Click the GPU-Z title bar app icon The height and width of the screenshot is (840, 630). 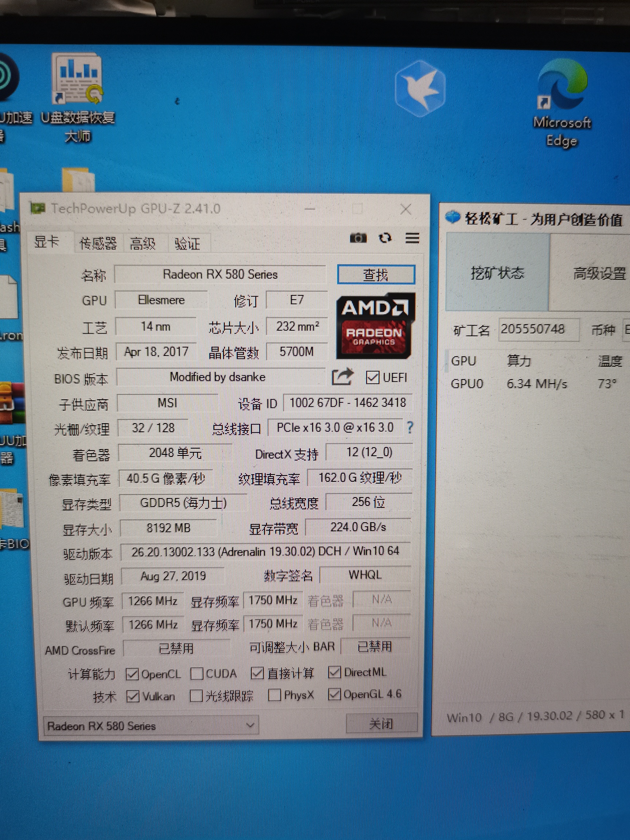pyautogui.click(x=38, y=208)
